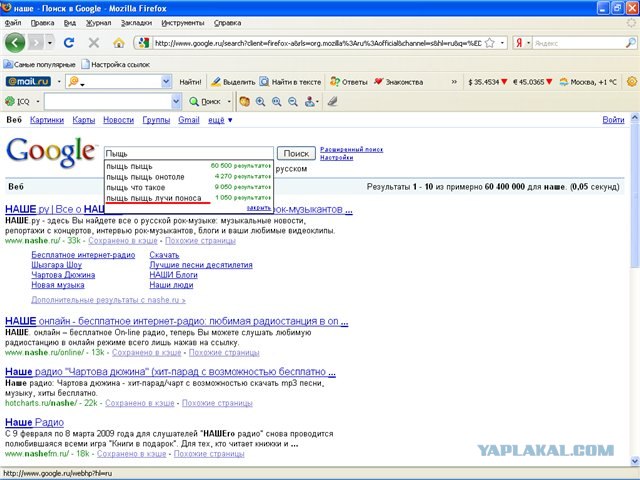Screen dimensions: 640x480
Task: Click the orange popup blocker icon on ICQ toolbar
Action: click(x=244, y=102)
